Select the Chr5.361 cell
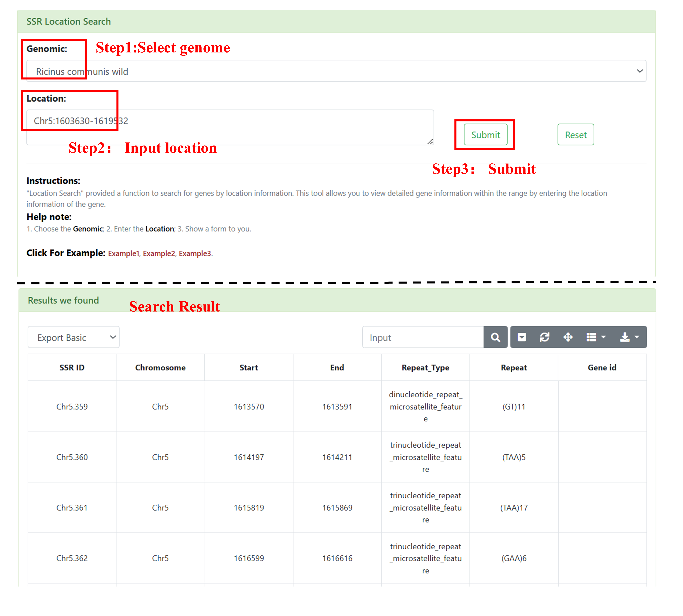 (x=72, y=508)
